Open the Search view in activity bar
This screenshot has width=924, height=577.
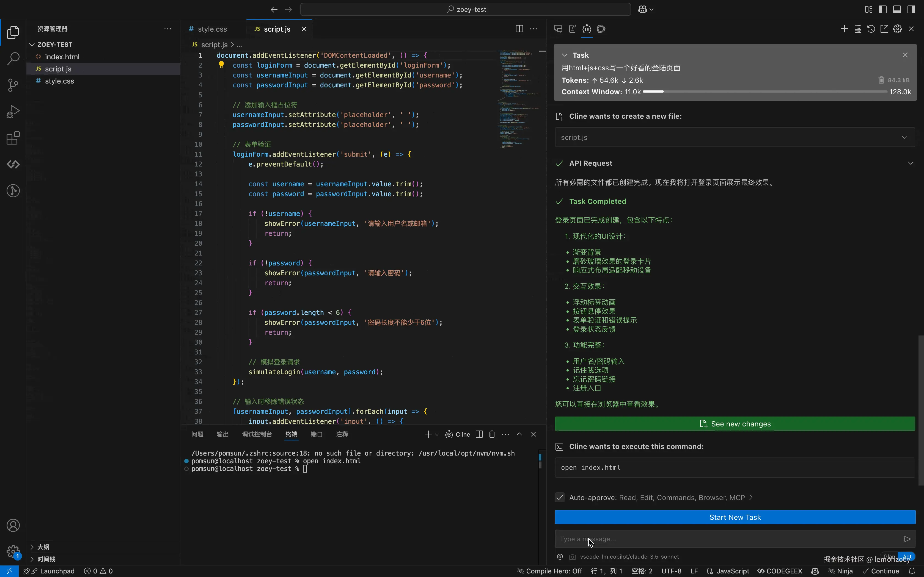(13, 59)
